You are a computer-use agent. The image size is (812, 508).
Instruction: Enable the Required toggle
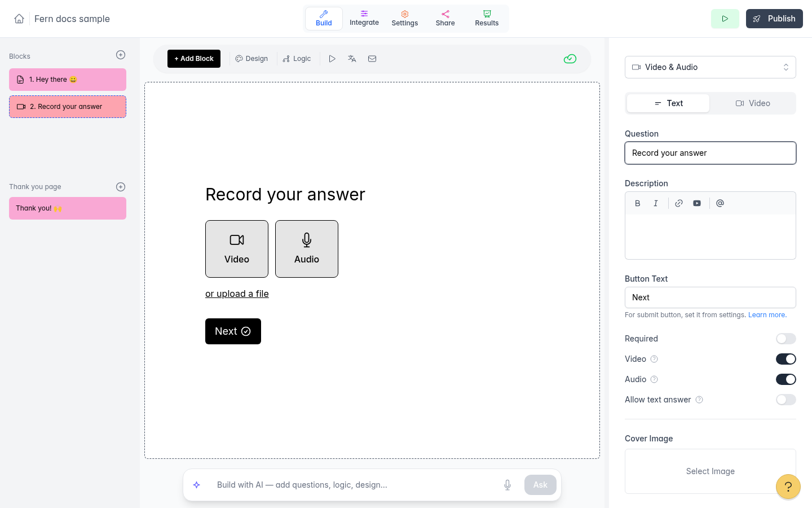786,339
